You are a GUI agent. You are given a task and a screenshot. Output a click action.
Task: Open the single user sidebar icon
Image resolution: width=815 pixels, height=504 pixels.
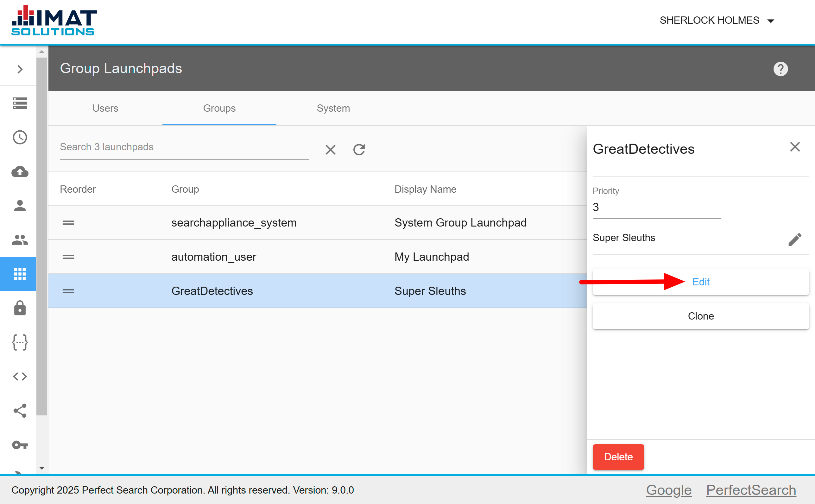pos(20,206)
